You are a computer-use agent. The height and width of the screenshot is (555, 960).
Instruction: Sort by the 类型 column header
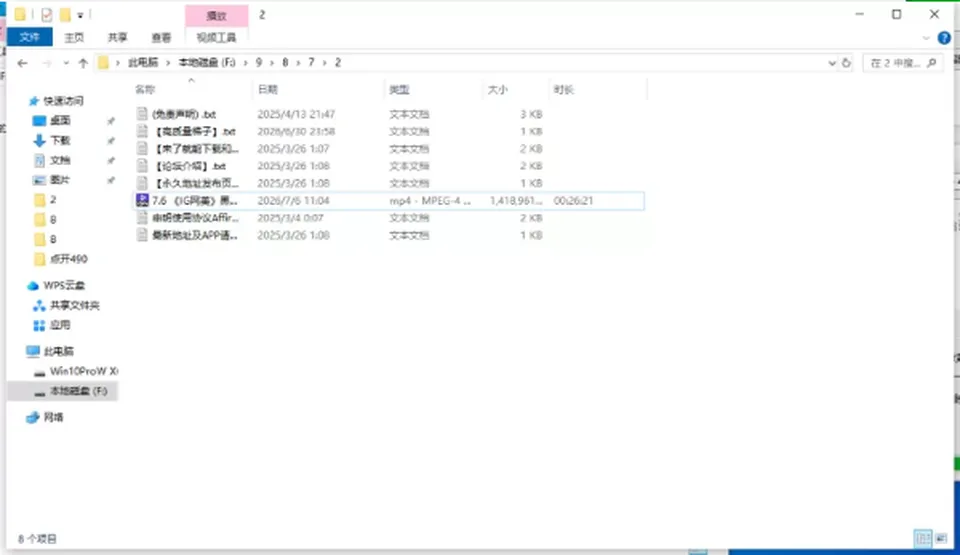(399, 89)
